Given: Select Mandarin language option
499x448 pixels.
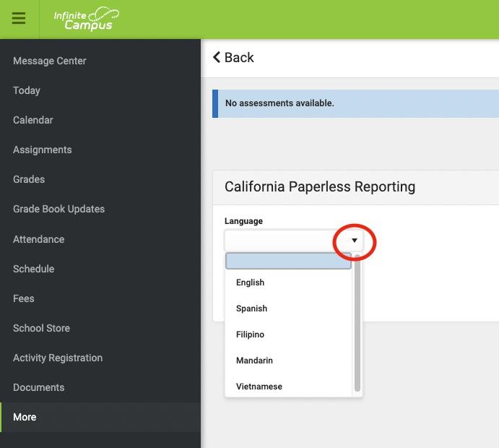Looking at the screenshot, I should pyautogui.click(x=254, y=361).
